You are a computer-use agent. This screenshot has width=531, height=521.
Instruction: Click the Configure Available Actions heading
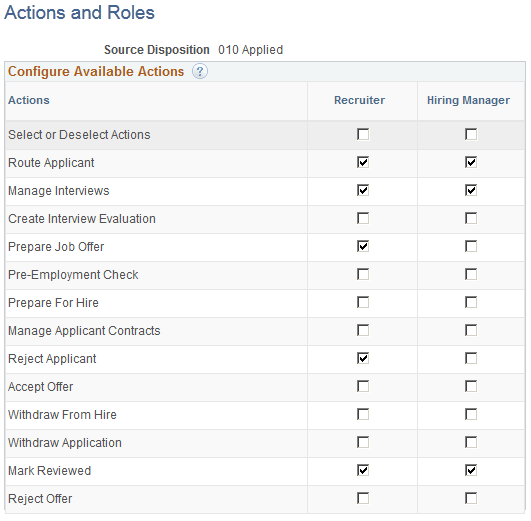coord(96,72)
